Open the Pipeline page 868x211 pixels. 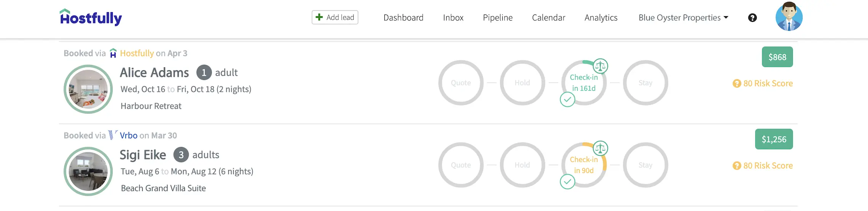click(x=498, y=18)
